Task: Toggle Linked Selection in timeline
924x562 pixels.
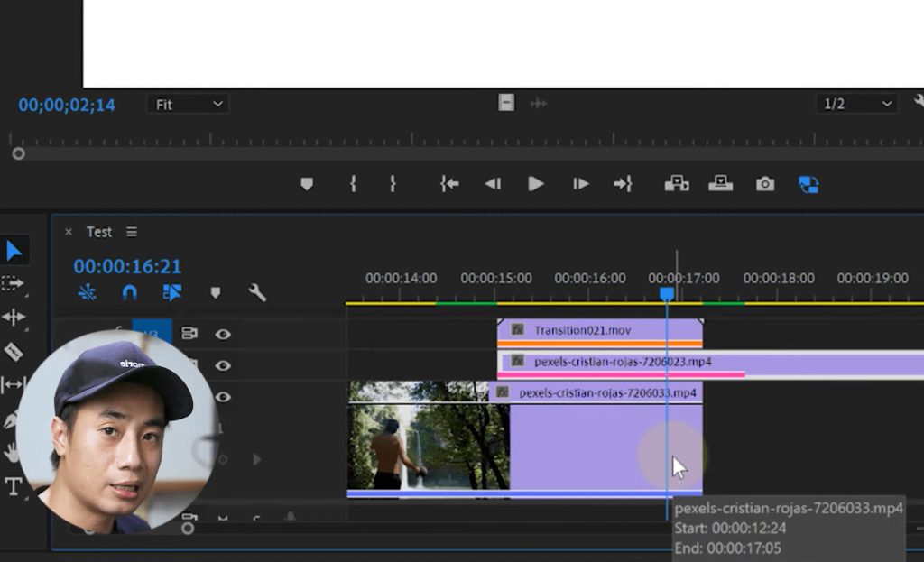Action: pyautogui.click(x=172, y=292)
